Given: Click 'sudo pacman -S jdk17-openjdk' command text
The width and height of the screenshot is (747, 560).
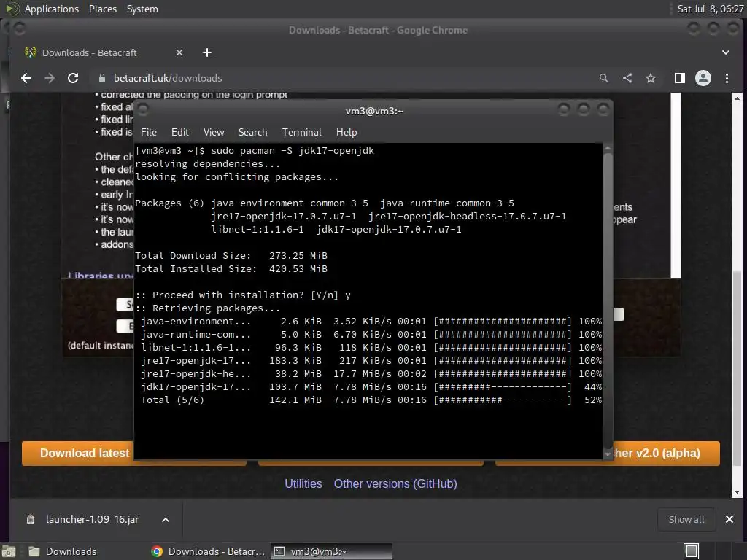Looking at the screenshot, I should click(293, 150).
